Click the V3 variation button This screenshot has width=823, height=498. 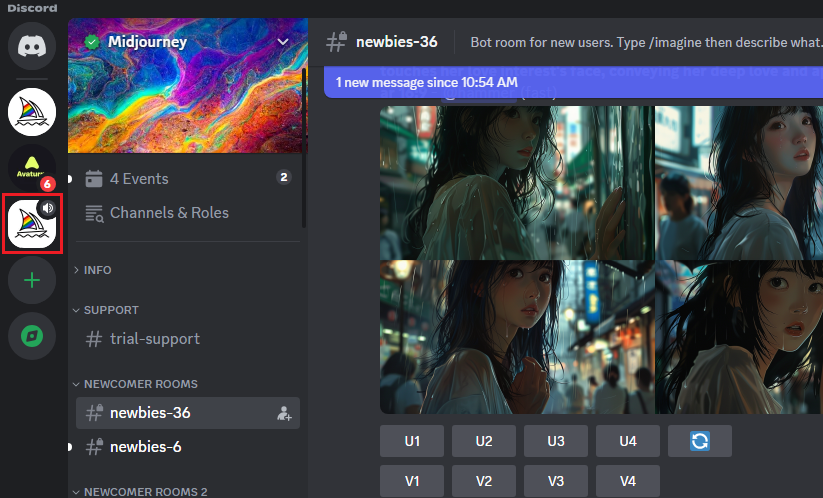click(556, 481)
